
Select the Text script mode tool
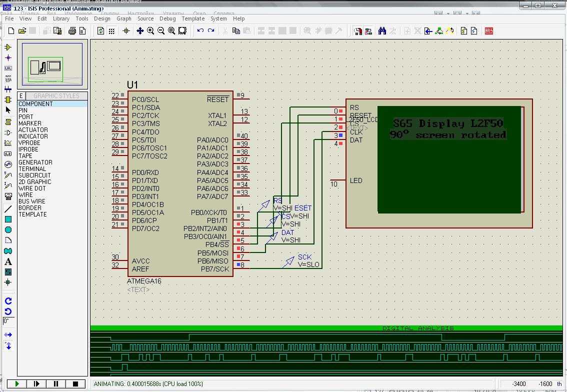[8, 79]
